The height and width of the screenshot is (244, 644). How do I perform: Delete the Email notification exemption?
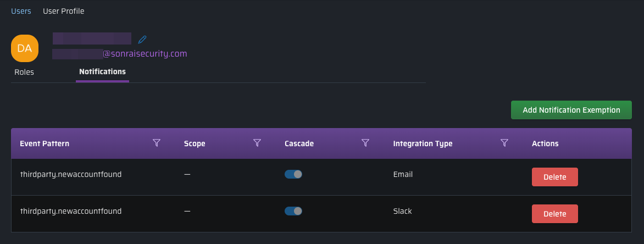(x=554, y=177)
